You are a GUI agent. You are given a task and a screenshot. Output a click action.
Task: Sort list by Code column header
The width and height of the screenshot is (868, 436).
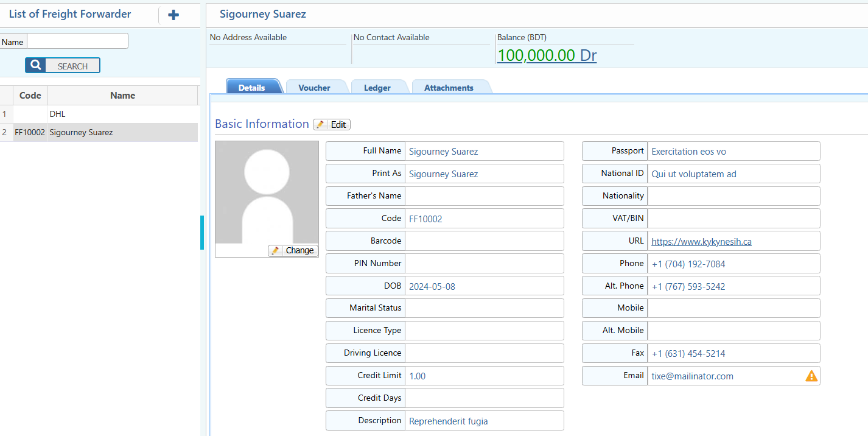click(x=30, y=96)
